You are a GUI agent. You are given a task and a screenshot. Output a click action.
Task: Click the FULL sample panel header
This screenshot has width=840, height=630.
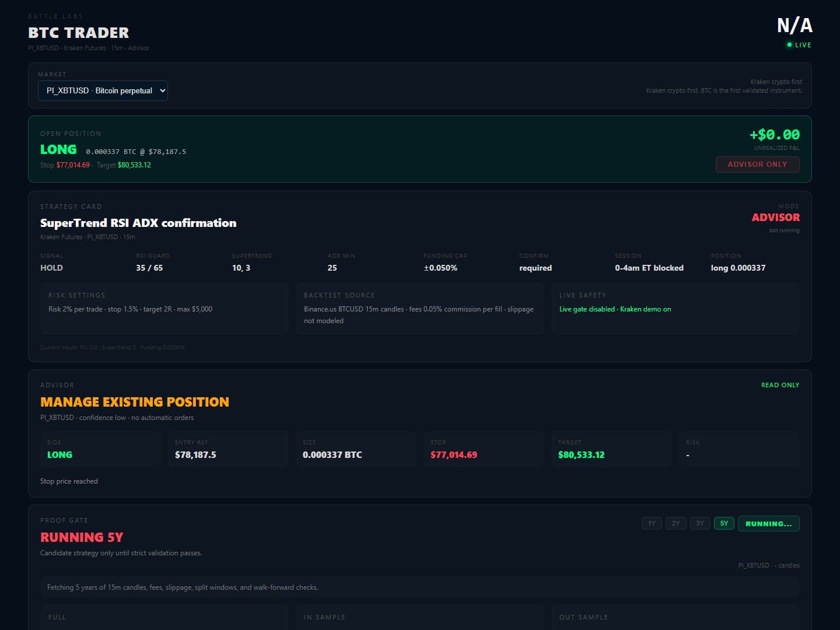click(57, 617)
